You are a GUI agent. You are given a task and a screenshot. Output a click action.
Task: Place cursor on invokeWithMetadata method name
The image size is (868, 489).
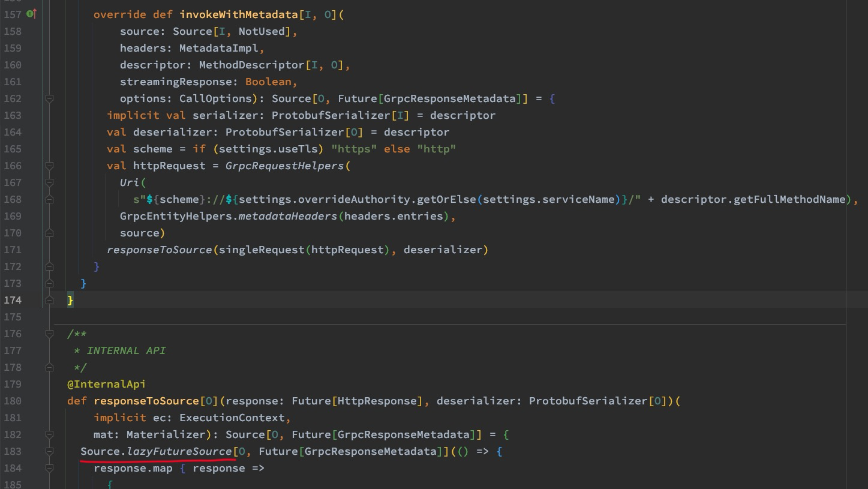click(x=239, y=14)
